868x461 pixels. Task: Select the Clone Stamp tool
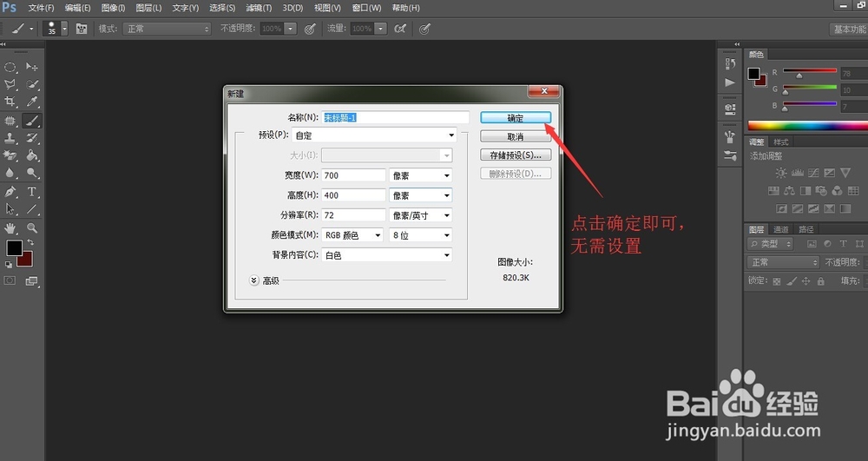tap(10, 138)
